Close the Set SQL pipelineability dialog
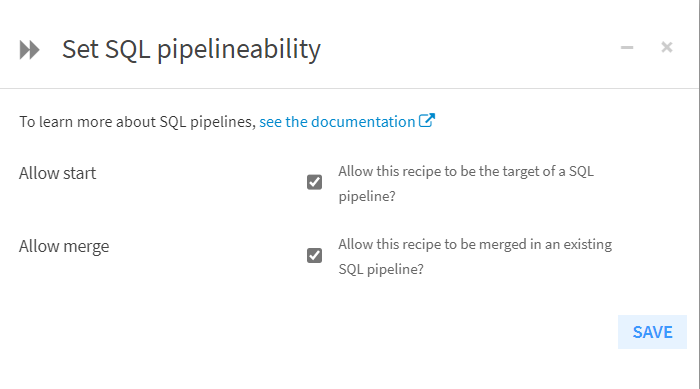 [x=667, y=47]
